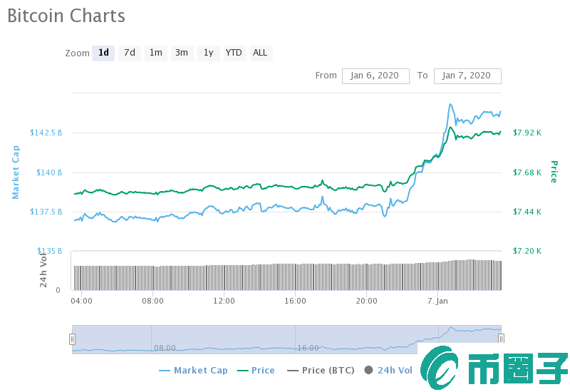Click the $140 B axis label
The width and height of the screenshot is (570, 392).
[x=49, y=172]
